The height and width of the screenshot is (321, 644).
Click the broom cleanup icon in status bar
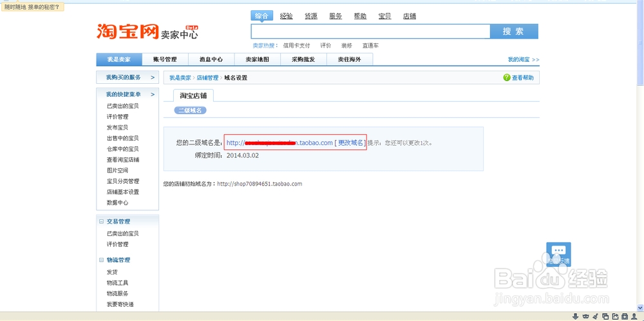[x=596, y=316]
